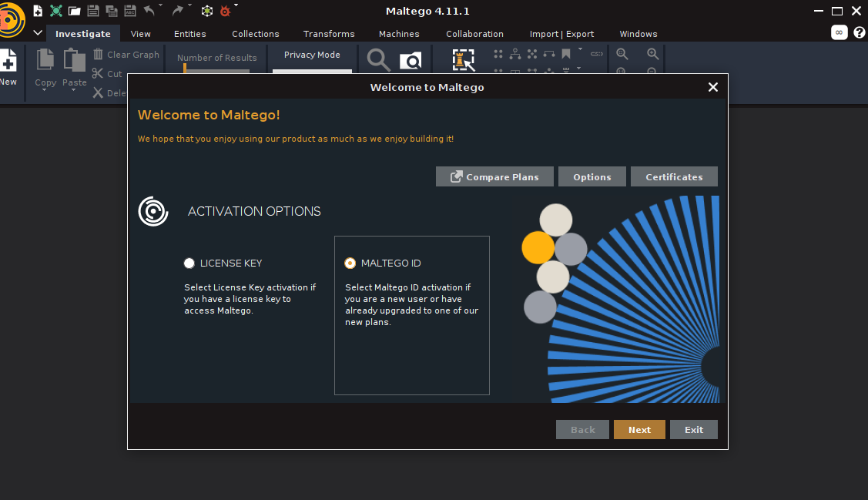Viewport: 868px width, 500px height.
Task: Open the Paste dropdown arrow
Action: click(x=74, y=89)
